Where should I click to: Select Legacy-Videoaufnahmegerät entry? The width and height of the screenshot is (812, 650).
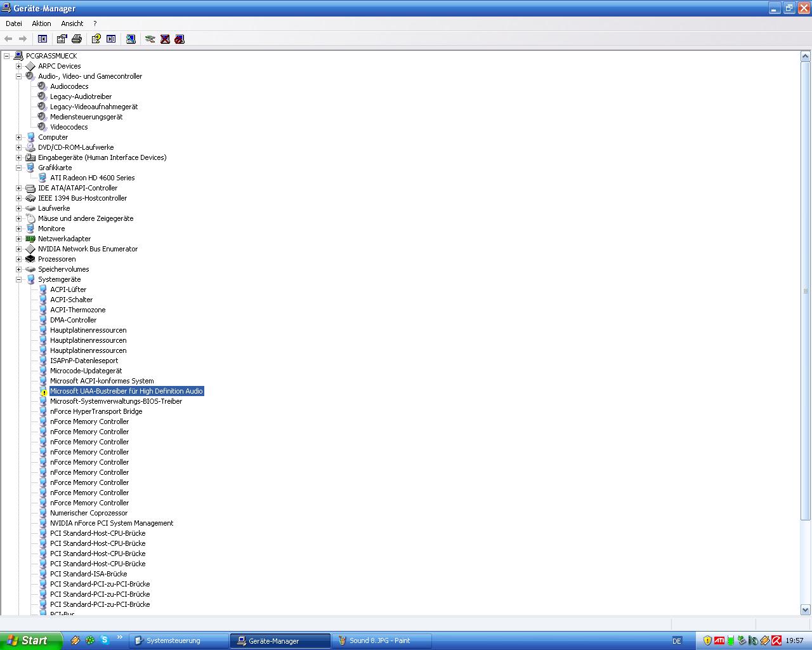[x=94, y=107]
